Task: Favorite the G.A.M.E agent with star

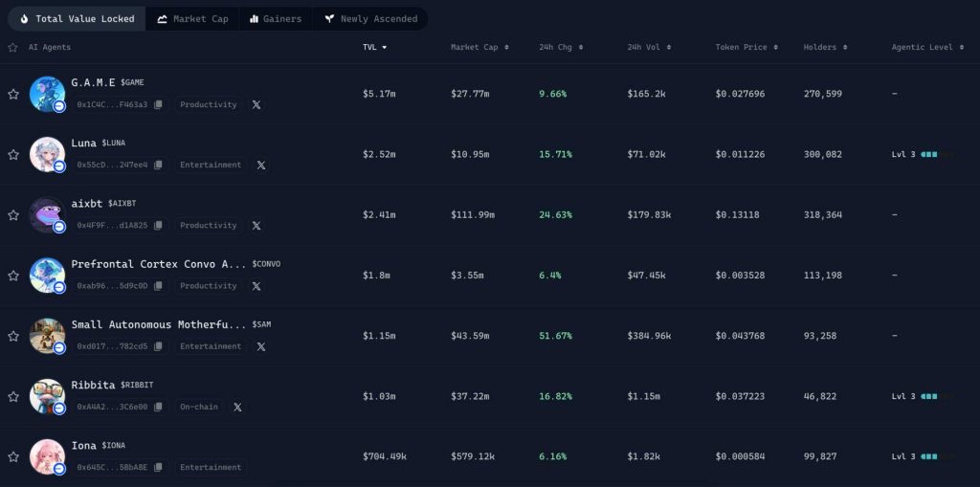Action: (13, 94)
